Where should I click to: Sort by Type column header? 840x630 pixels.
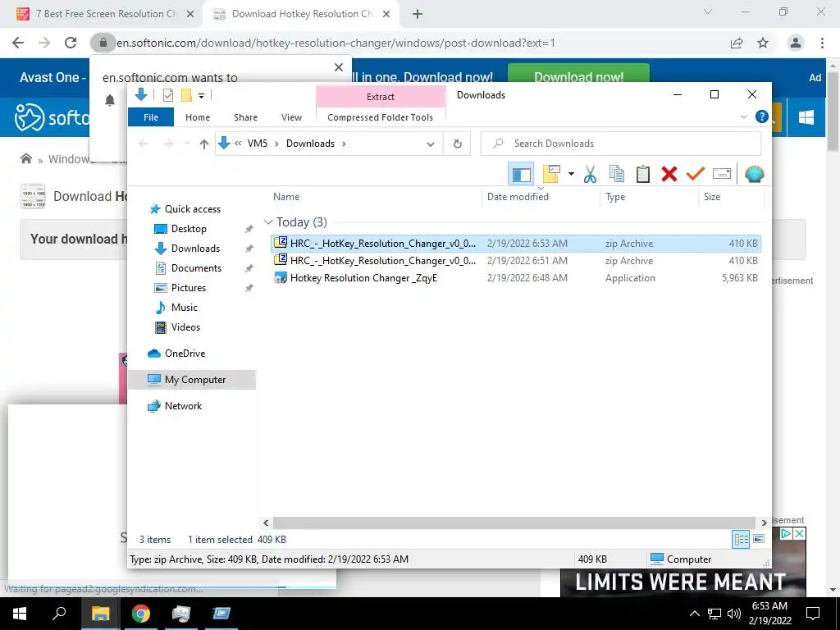[615, 197]
